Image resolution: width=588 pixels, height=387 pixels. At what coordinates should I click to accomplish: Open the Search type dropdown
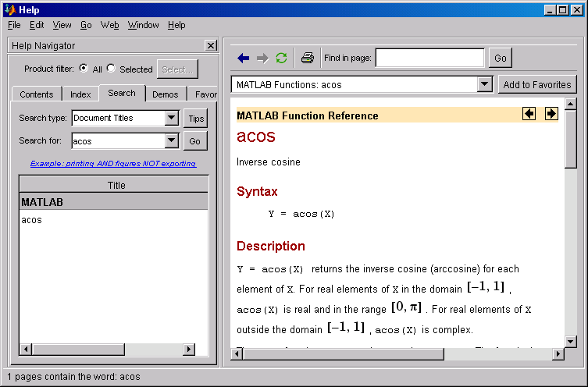(x=171, y=118)
